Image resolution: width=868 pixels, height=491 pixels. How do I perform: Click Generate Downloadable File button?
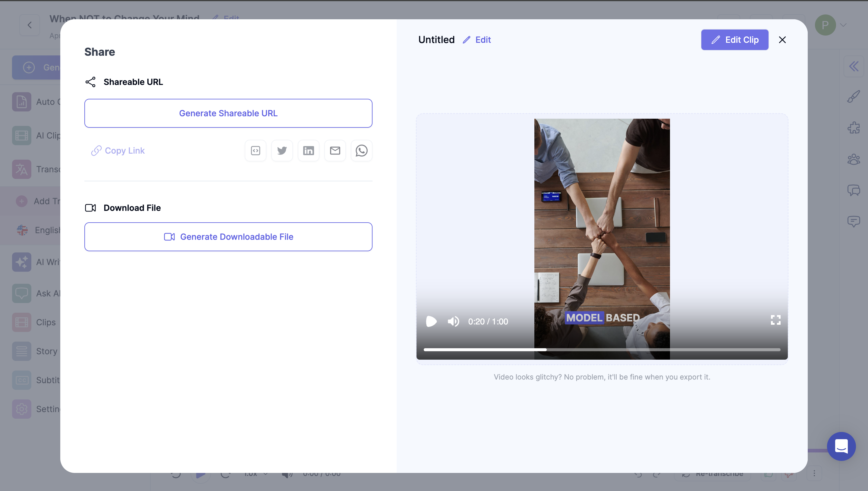(228, 236)
